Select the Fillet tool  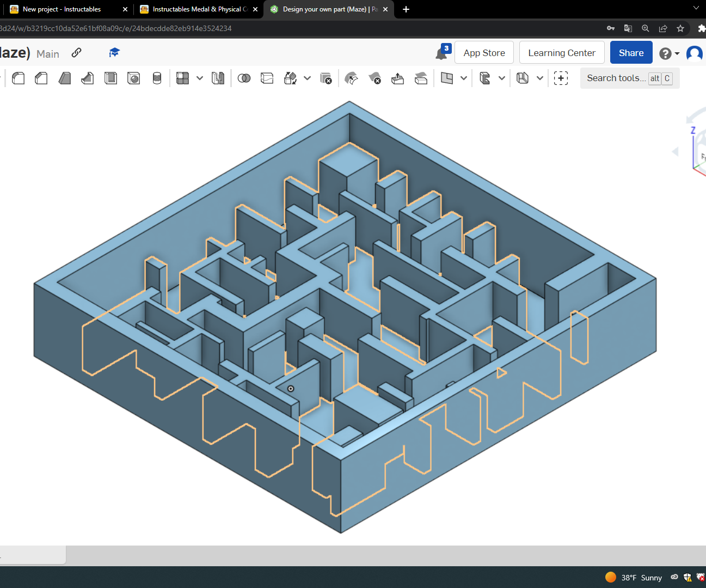pos(18,78)
